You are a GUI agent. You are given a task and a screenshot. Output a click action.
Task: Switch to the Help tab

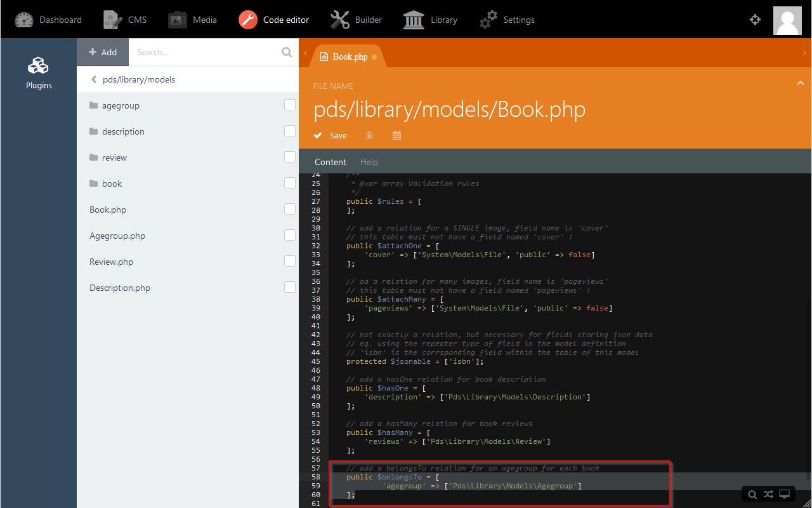click(x=369, y=162)
